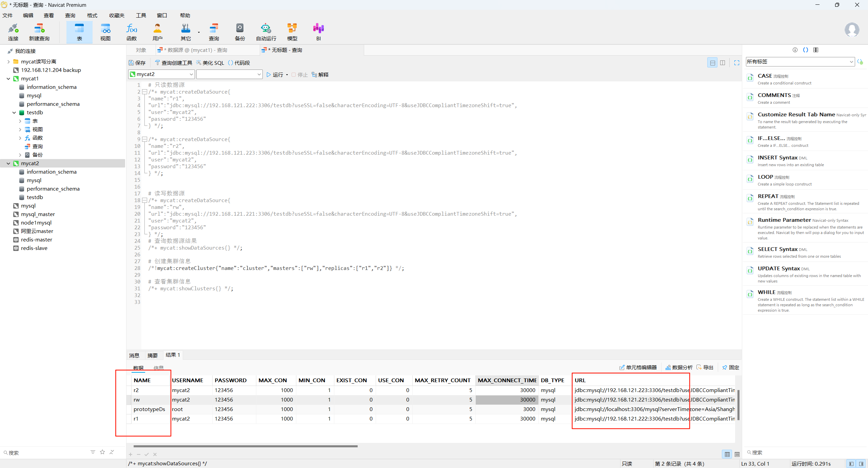Open Code Snippet (代码段) button
This screenshot has width=868, height=468.
239,63
